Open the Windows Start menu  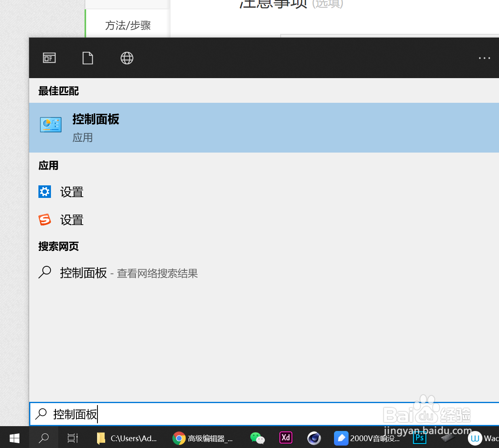coord(14,438)
